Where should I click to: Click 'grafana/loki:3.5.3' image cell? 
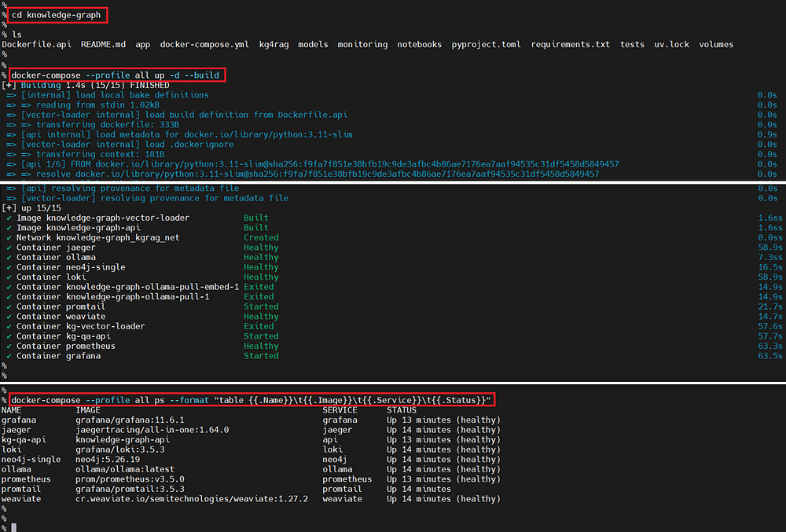pyautogui.click(x=120, y=449)
